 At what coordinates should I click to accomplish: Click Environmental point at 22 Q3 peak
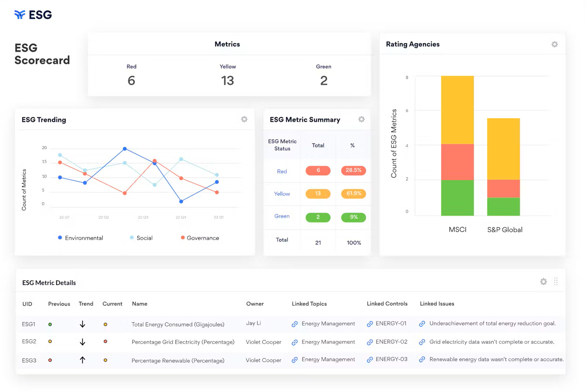[125, 149]
